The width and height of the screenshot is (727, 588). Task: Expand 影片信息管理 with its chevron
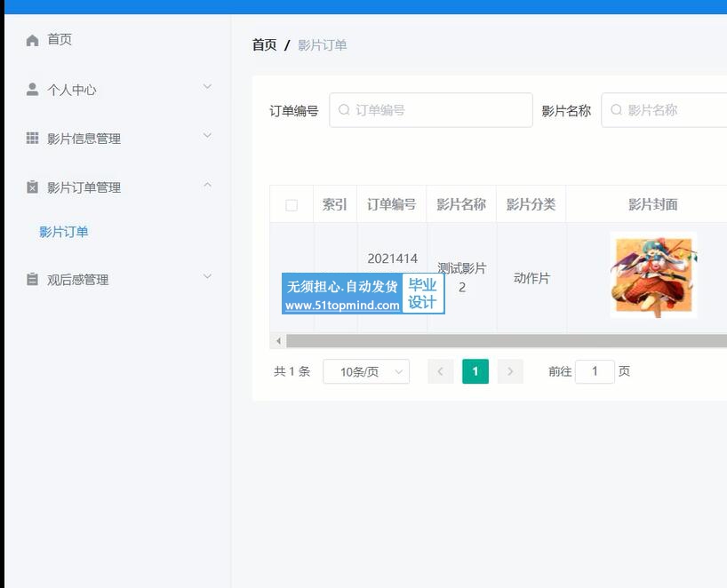[x=207, y=135]
